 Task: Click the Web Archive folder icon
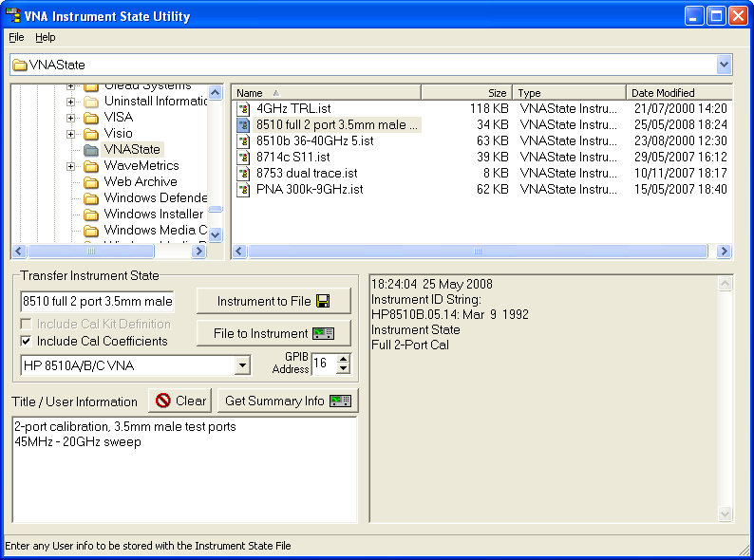coord(91,182)
